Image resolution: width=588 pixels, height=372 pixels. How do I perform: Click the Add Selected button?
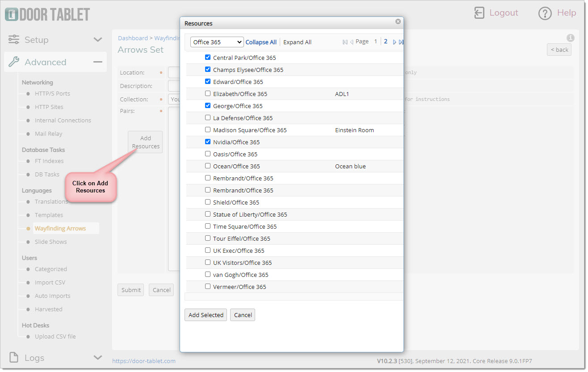click(206, 315)
